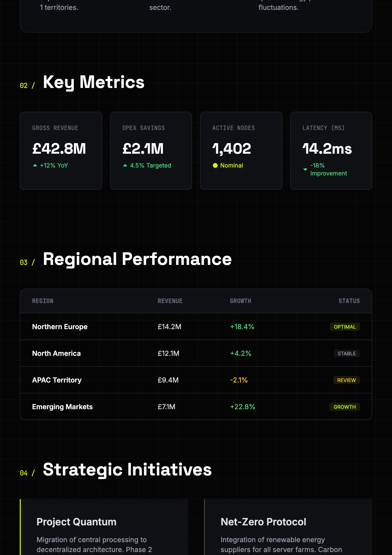This screenshot has width=392, height=555.
Task: Click the Latency down-arrow icon
Action: (305, 170)
